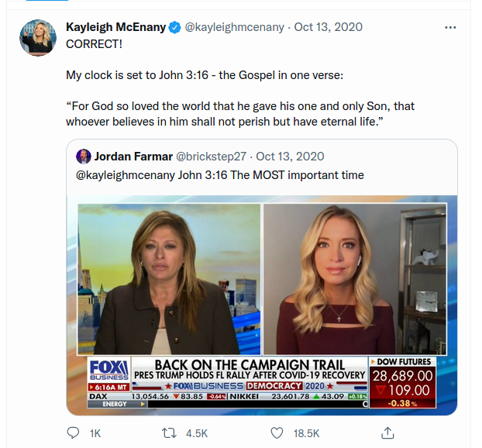Image resolution: width=482 pixels, height=448 pixels.
Task: Click the 1K replies count
Action: tap(95, 433)
